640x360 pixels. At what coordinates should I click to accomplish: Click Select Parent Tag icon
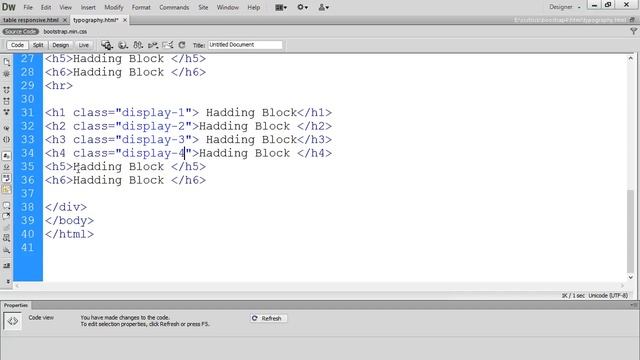(x=7, y=128)
